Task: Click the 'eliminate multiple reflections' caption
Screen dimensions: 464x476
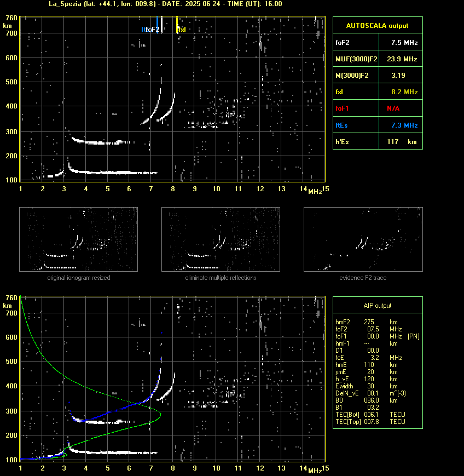Action: click(221, 278)
